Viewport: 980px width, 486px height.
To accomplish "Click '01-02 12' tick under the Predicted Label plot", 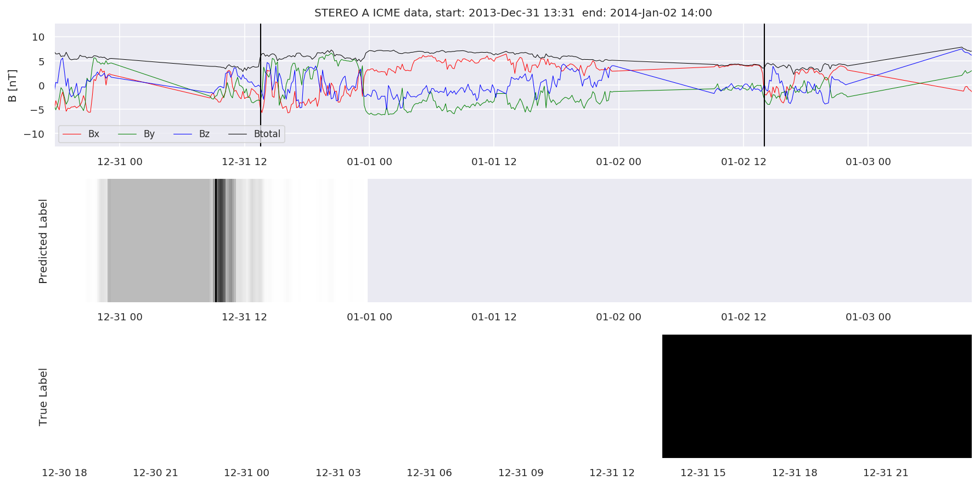I will coord(744,317).
